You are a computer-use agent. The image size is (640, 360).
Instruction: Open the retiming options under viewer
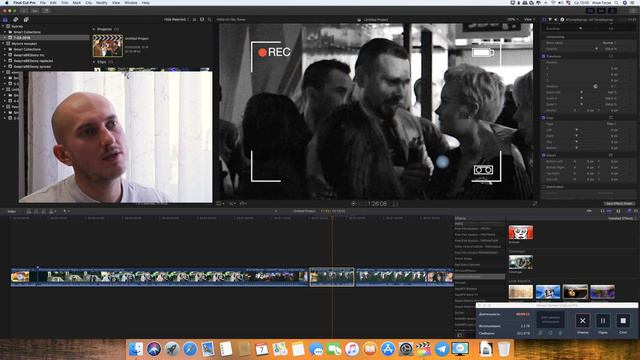[x=244, y=203]
